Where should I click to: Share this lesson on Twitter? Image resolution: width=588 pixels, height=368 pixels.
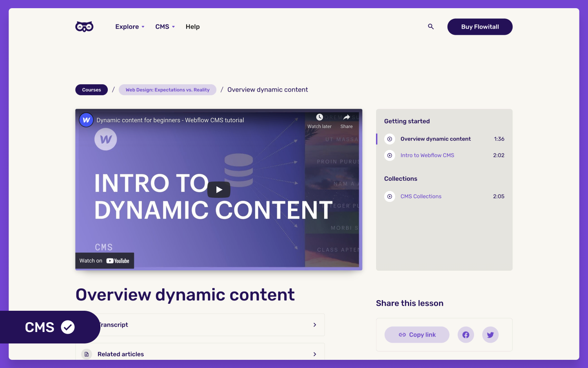pyautogui.click(x=490, y=334)
